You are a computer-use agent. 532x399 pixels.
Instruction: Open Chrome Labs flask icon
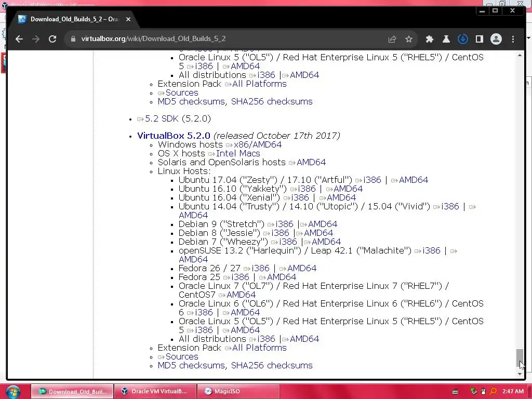click(x=446, y=39)
